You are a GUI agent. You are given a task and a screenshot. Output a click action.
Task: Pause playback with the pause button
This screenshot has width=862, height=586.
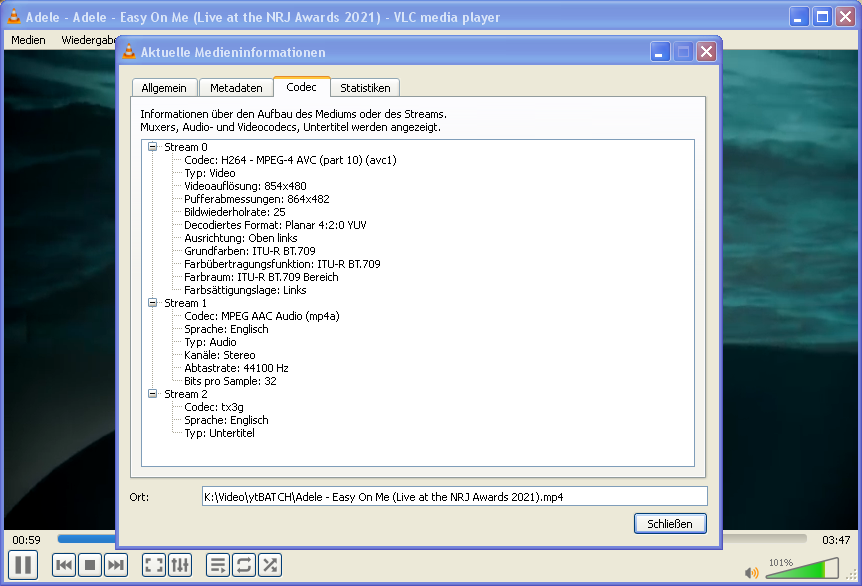tap(23, 565)
